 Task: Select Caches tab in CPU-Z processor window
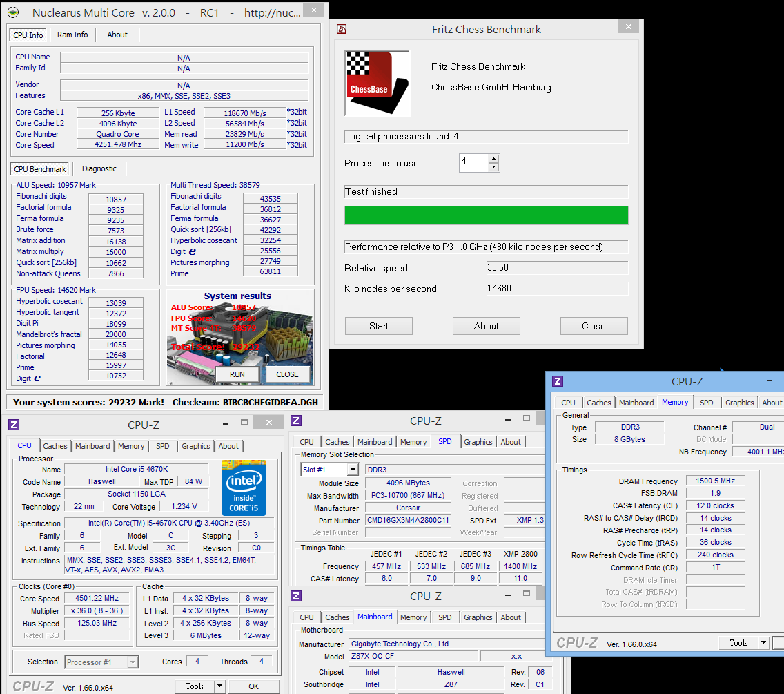coord(55,446)
